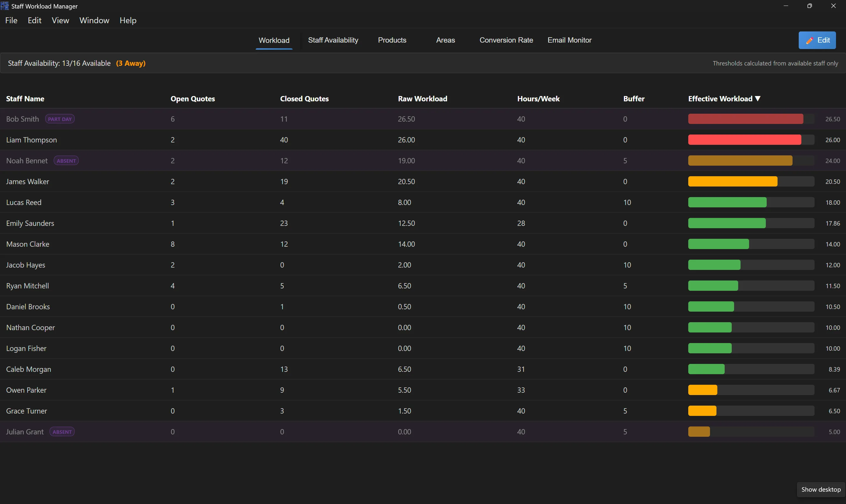
Task: Select the Jacob Hayes name cell
Action: tap(26, 265)
